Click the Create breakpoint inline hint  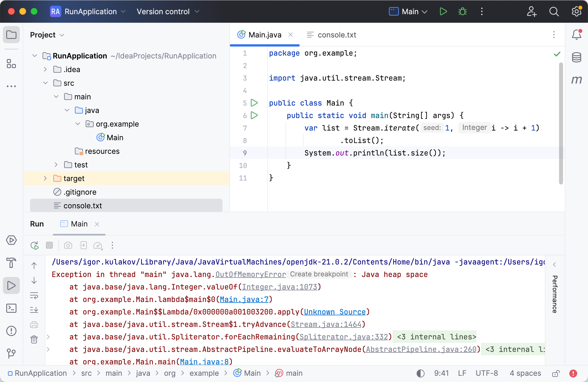pos(319,274)
